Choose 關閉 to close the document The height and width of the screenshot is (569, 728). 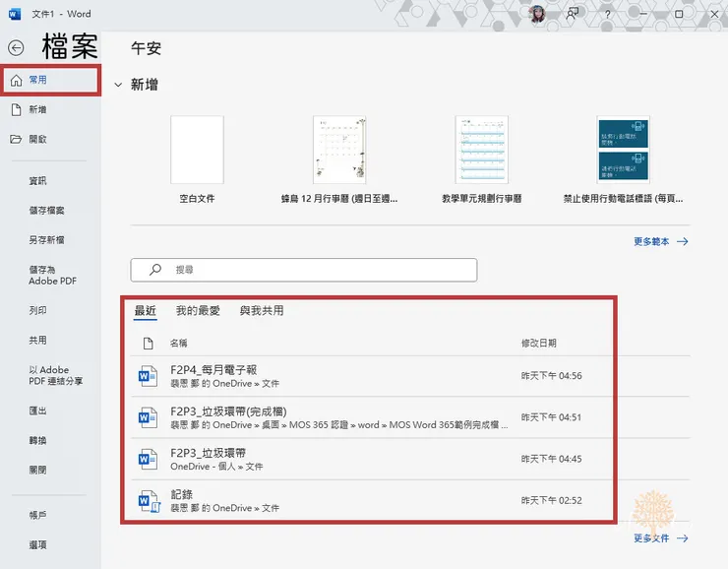[x=37, y=470]
